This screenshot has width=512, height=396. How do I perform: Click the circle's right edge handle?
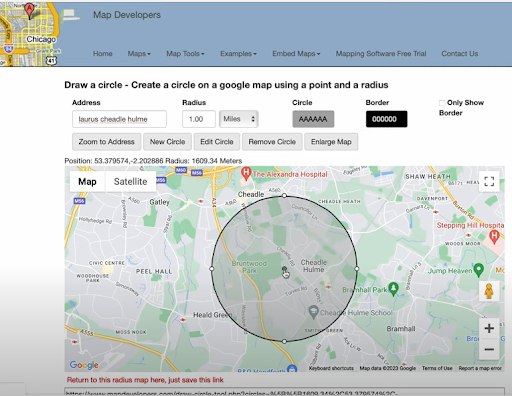[x=357, y=268]
